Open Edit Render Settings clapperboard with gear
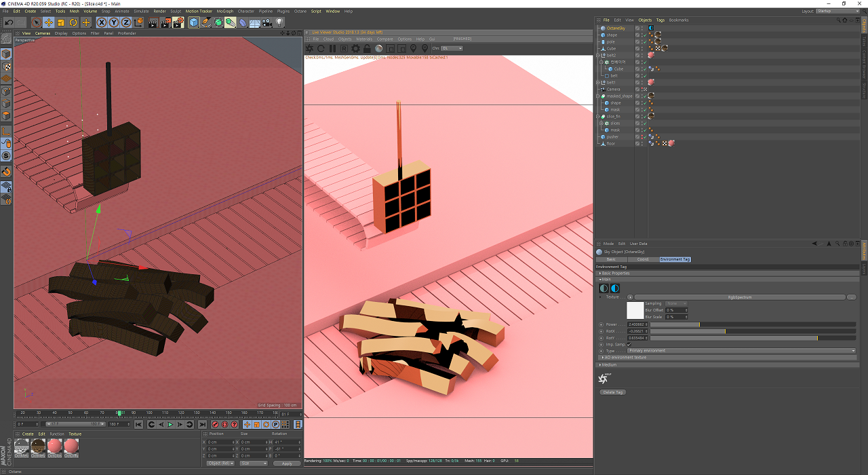Viewport: 868px width, 475px height. click(x=178, y=22)
